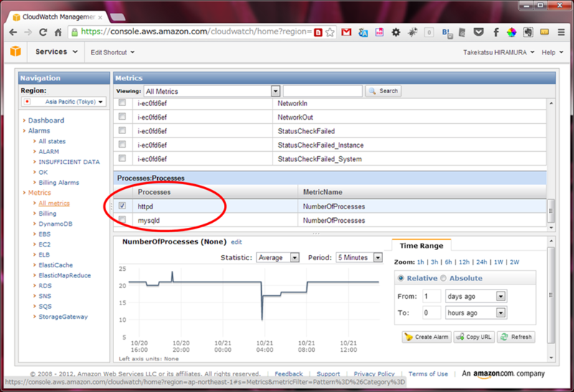The height and width of the screenshot is (392, 574).
Task: Refresh the graph with Refresh button
Action: (x=516, y=337)
